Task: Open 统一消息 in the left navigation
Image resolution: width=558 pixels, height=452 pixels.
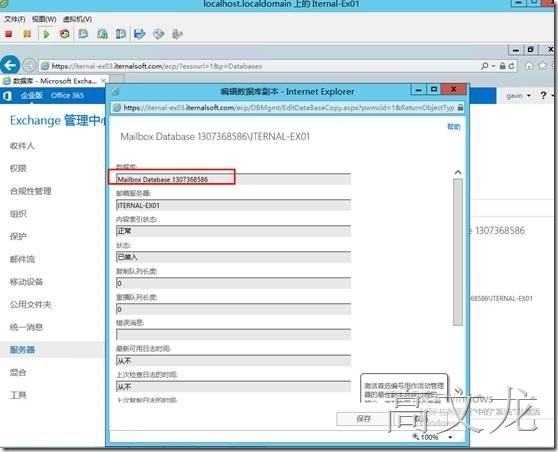Action: click(26, 327)
